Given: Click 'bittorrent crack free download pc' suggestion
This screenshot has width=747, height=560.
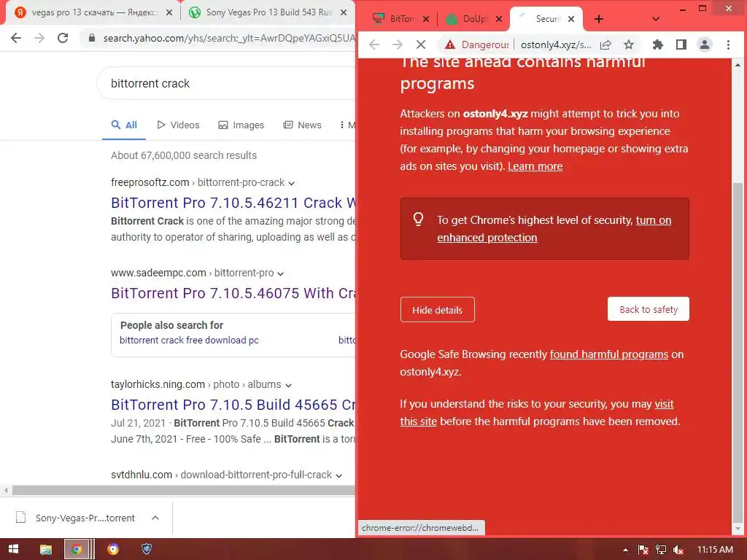Looking at the screenshot, I should point(189,340).
